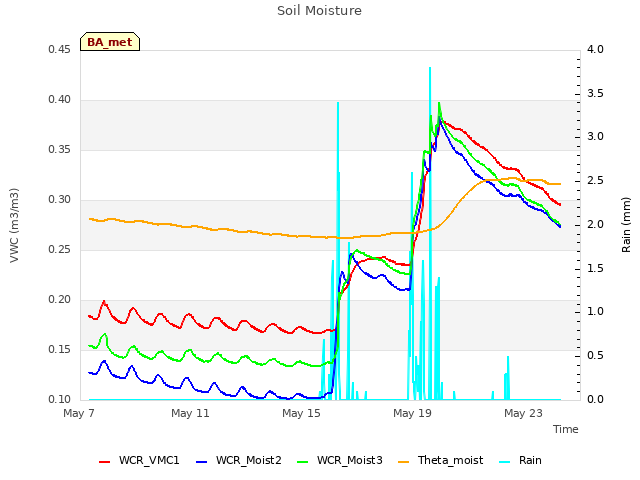Click the May 19 tick label
Image resolution: width=640 pixels, height=480 pixels.
click(412, 413)
